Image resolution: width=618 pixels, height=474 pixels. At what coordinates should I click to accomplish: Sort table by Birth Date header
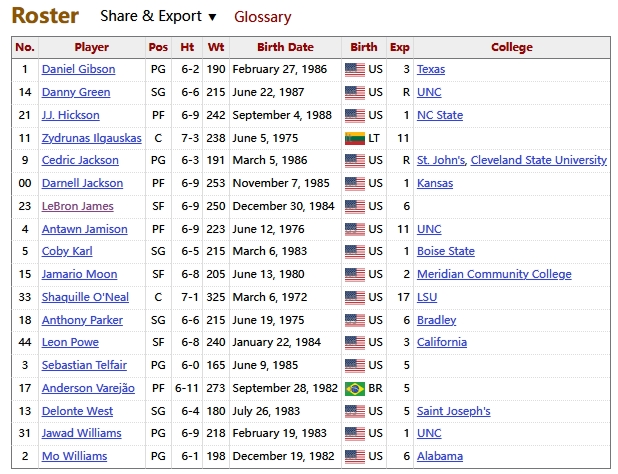click(x=284, y=47)
